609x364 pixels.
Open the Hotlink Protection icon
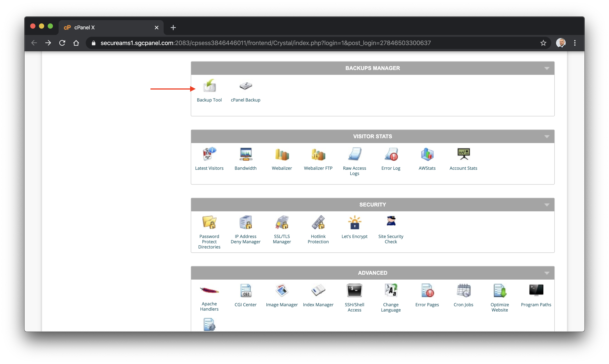[x=318, y=222]
